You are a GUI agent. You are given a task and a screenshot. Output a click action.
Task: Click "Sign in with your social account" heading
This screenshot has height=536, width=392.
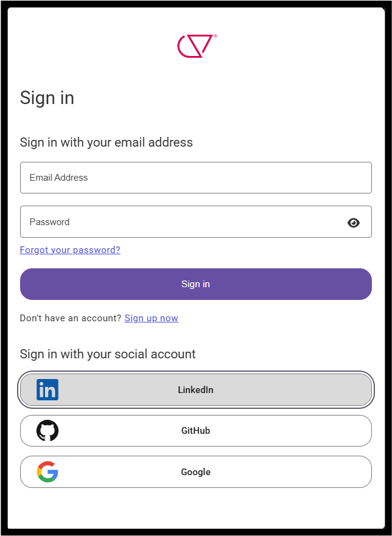[108, 354]
